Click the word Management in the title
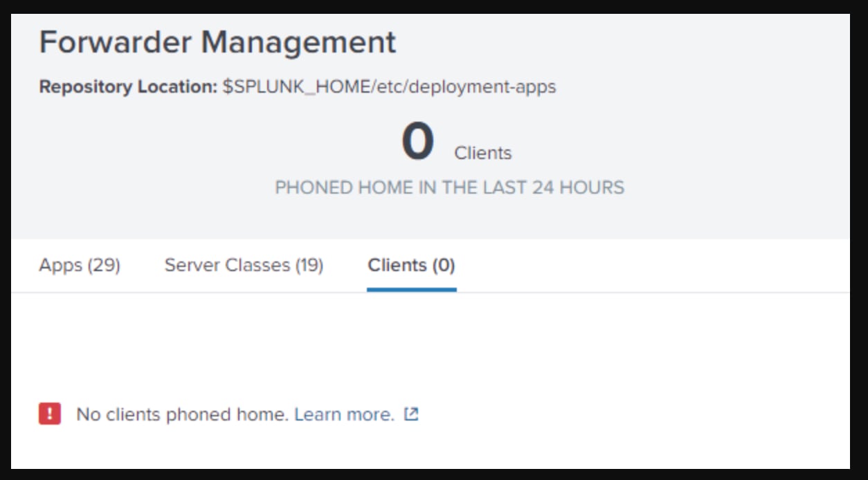868x480 pixels. point(298,42)
